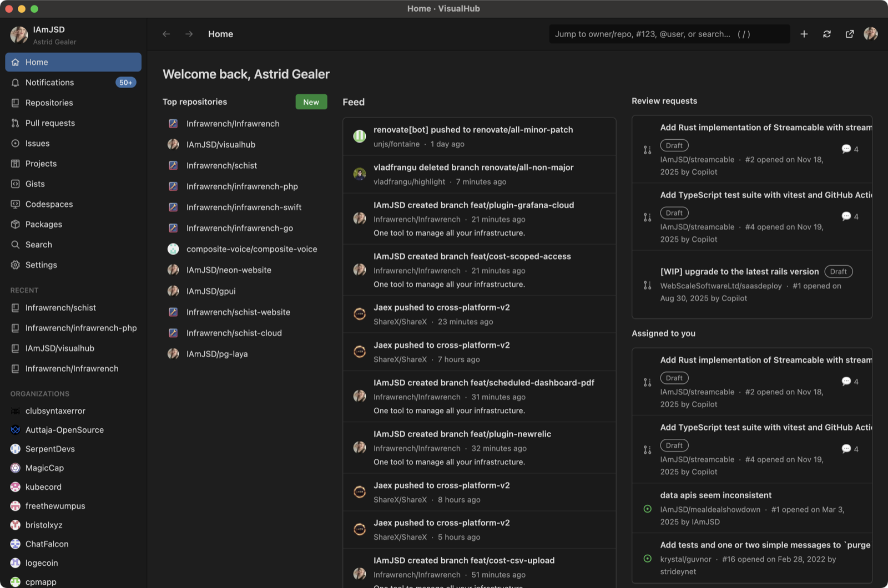Click the open issue icon for mealdealshowdown
This screenshot has width=888, height=588.
pos(647,509)
